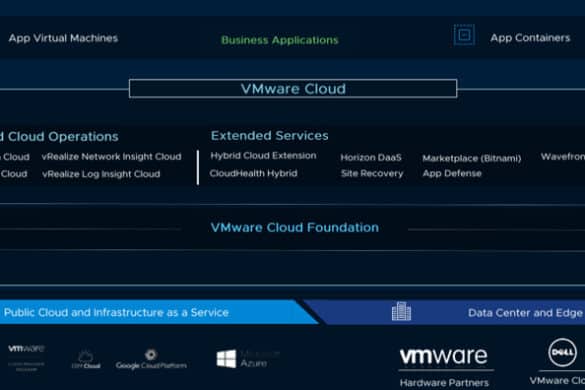Open the Public Cloud and Infrastructure banner
Image resolution: width=585 pixels, height=390 pixels.
point(159,312)
